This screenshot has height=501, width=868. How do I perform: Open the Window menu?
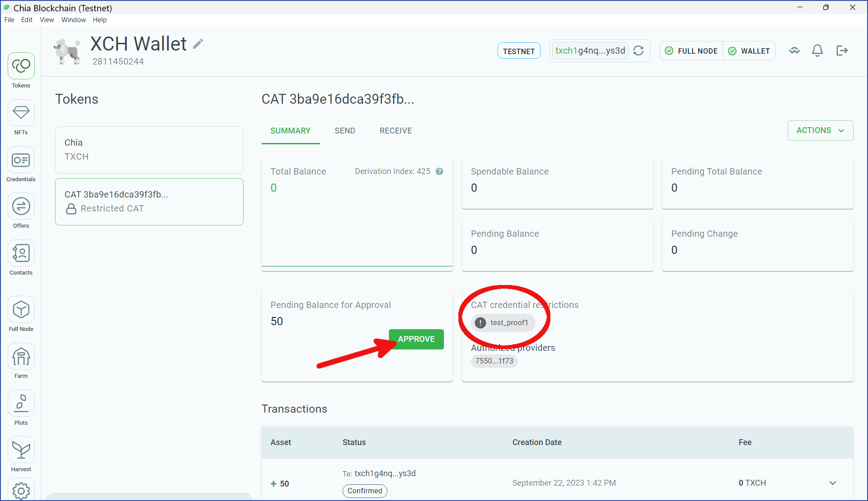[74, 20]
